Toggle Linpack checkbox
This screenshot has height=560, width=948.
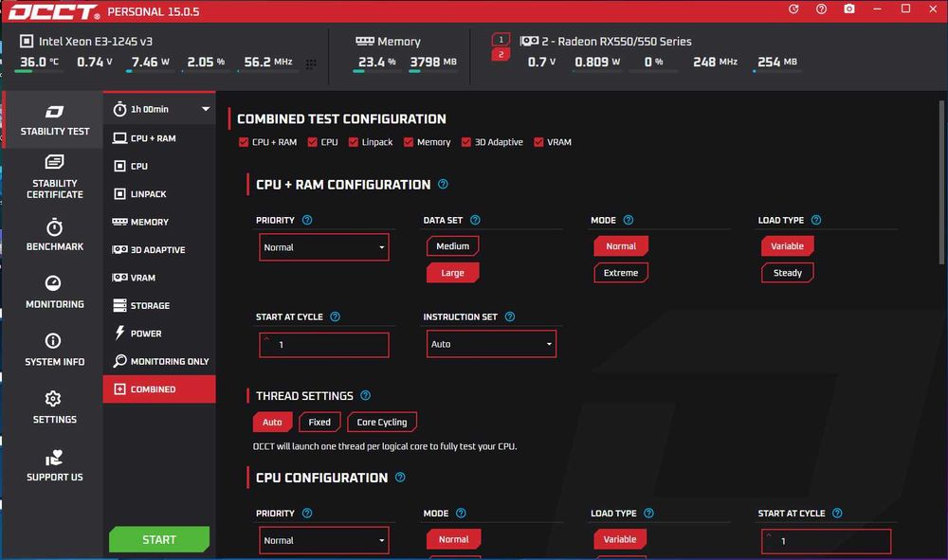[x=354, y=142]
